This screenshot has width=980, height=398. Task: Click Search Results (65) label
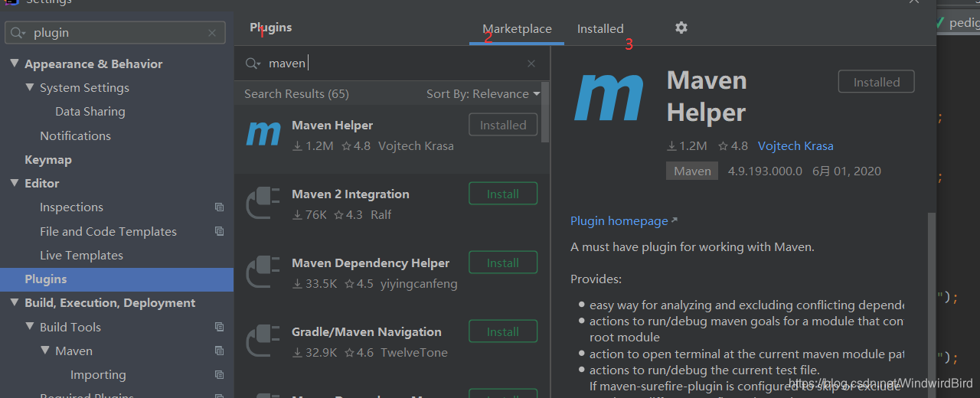click(296, 93)
